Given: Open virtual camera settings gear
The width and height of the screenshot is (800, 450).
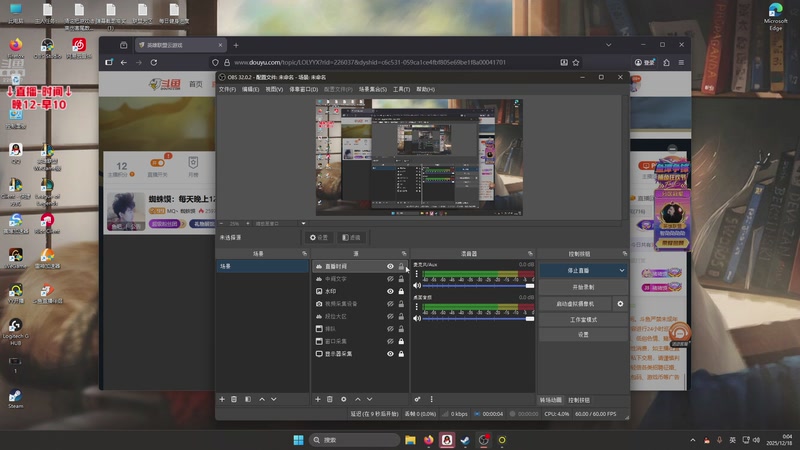Looking at the screenshot, I should [x=620, y=303].
